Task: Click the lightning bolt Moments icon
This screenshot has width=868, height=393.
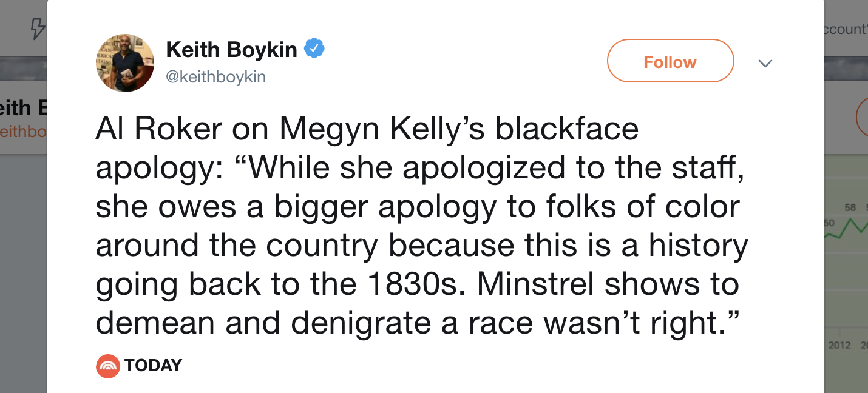Action: pos(38,29)
